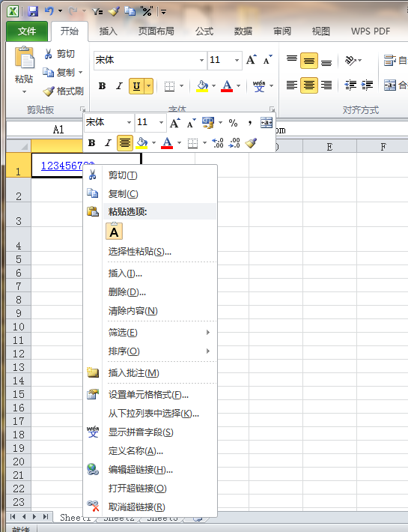Viewport: 408px width, 532px height.
Task: Choose 剪切(T) in context menu
Action: pyautogui.click(x=150, y=175)
